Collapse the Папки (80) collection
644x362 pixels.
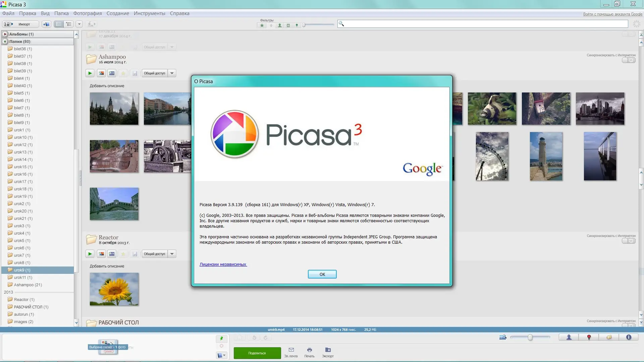(5, 42)
